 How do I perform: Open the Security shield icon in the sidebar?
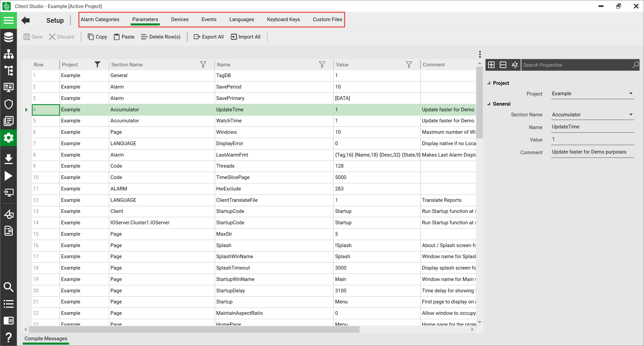point(8,104)
